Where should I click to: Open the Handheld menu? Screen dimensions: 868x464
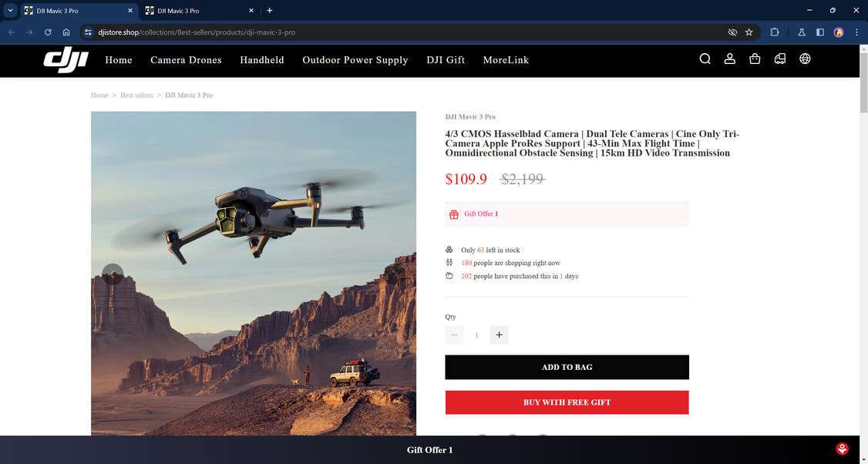coord(262,60)
